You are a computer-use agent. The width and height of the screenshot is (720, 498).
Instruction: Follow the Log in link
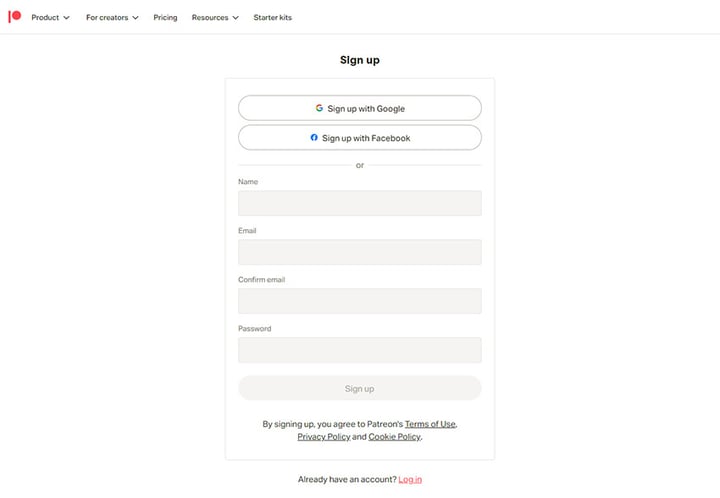[x=410, y=479]
